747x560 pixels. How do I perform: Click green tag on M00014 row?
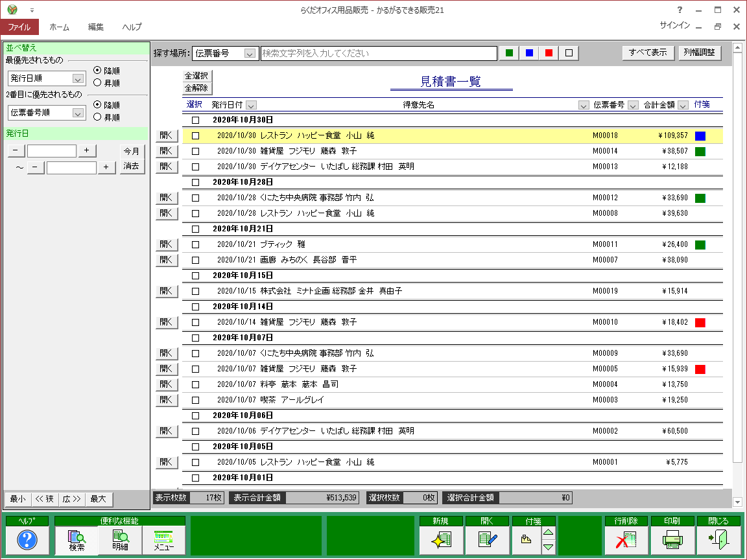(x=700, y=152)
